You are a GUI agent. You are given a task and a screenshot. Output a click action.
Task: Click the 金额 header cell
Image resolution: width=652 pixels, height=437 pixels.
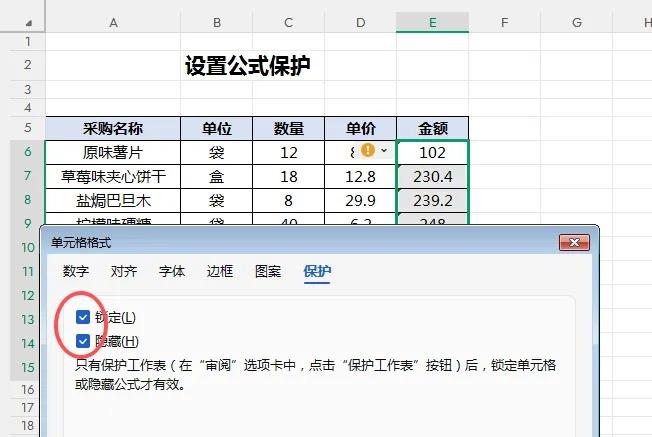[x=432, y=128]
